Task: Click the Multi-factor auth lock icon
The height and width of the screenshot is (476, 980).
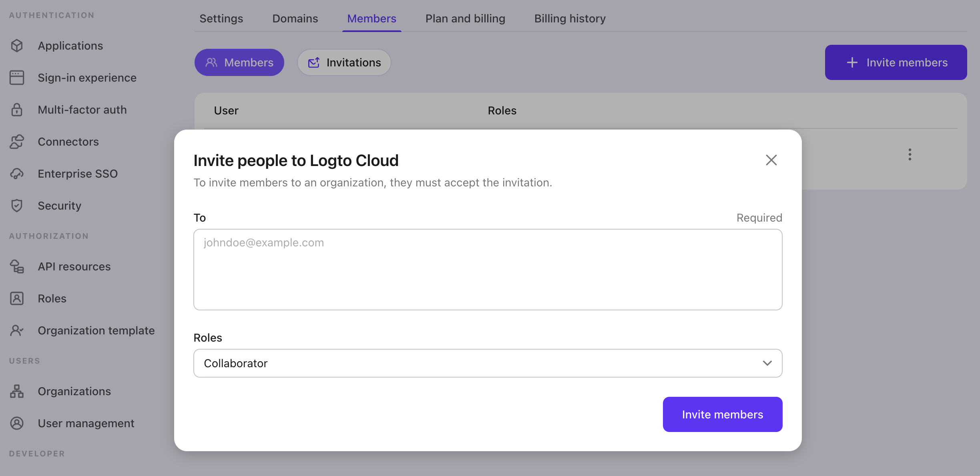Action: coord(17,110)
